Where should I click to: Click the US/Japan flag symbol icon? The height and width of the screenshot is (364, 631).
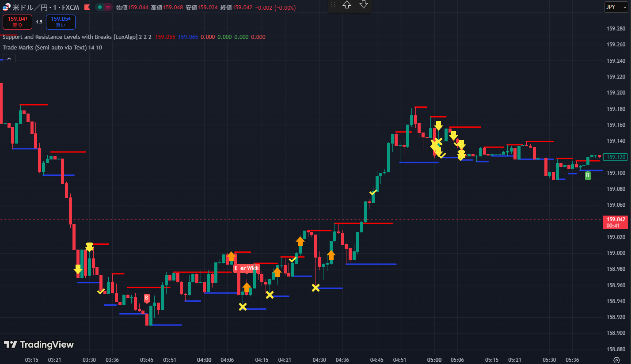coord(7,7)
